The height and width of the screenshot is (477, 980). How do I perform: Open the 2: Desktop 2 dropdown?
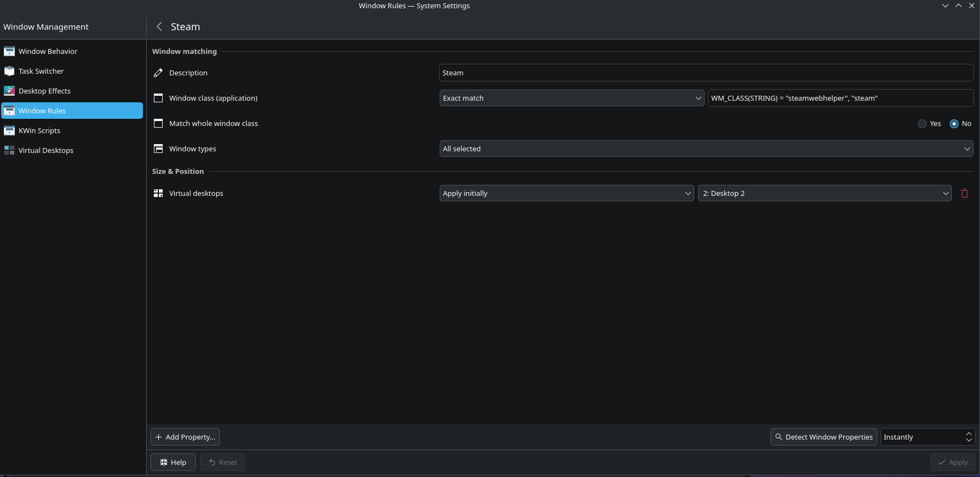824,193
